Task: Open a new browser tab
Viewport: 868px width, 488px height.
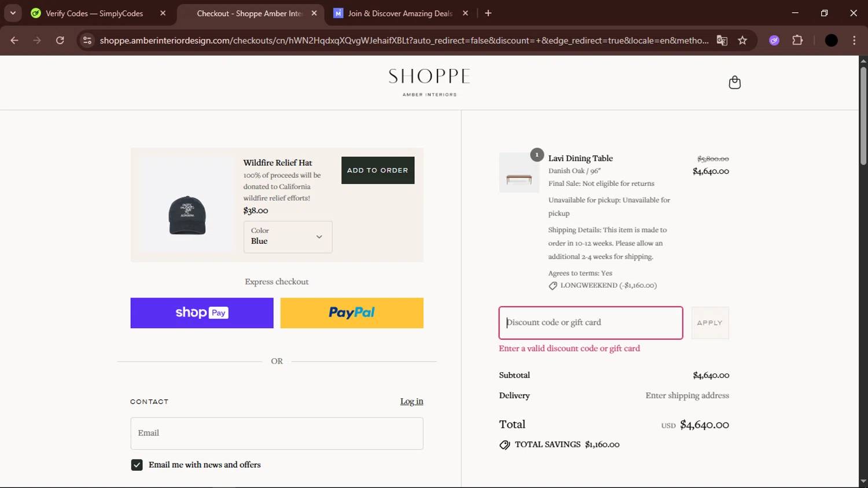Action: [488, 13]
